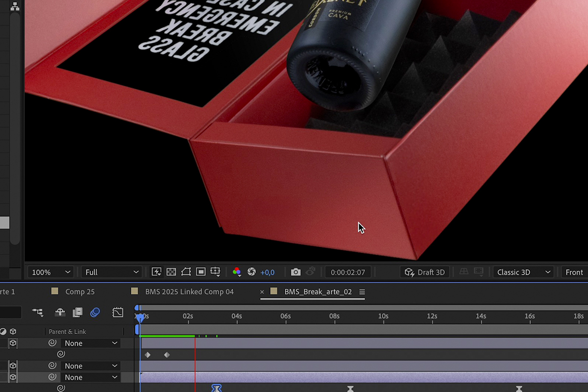
Task: Toggle the Draft 3D button
Action: pos(425,272)
